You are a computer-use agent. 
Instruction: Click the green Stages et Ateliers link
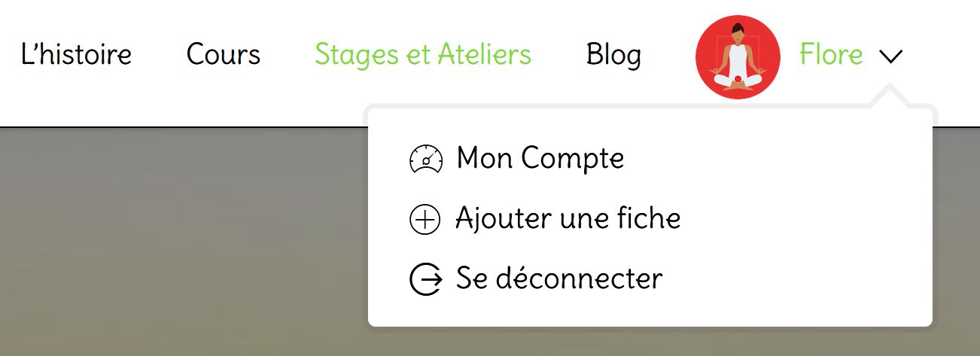click(423, 55)
